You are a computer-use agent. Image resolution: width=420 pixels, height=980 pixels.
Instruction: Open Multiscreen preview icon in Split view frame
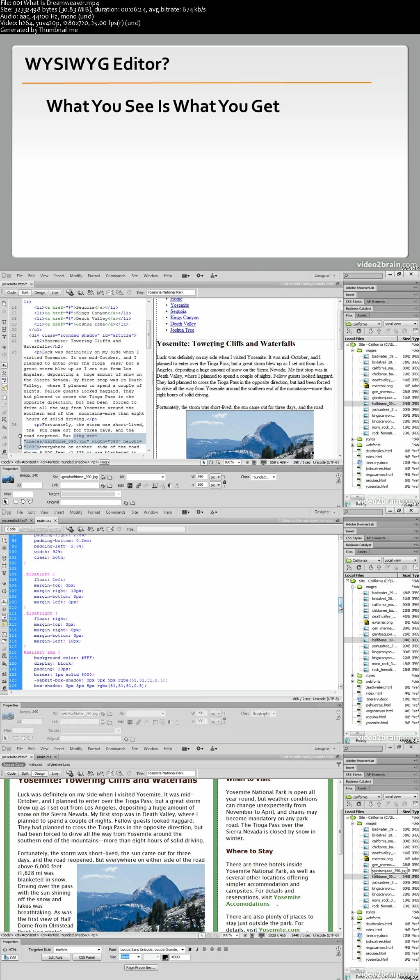tap(70, 293)
